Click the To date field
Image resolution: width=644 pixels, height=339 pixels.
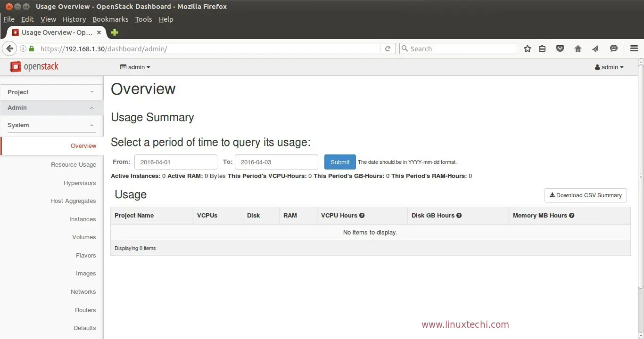[x=276, y=162]
